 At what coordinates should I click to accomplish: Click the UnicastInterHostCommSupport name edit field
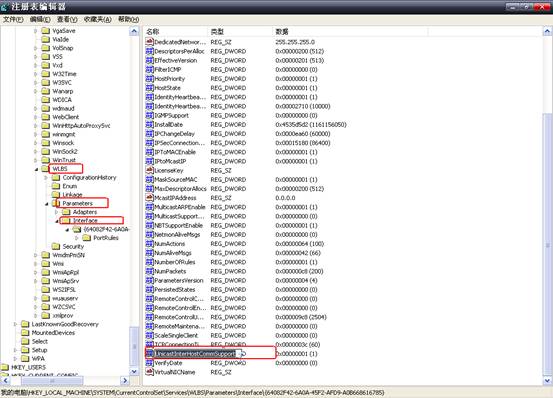tap(198, 354)
